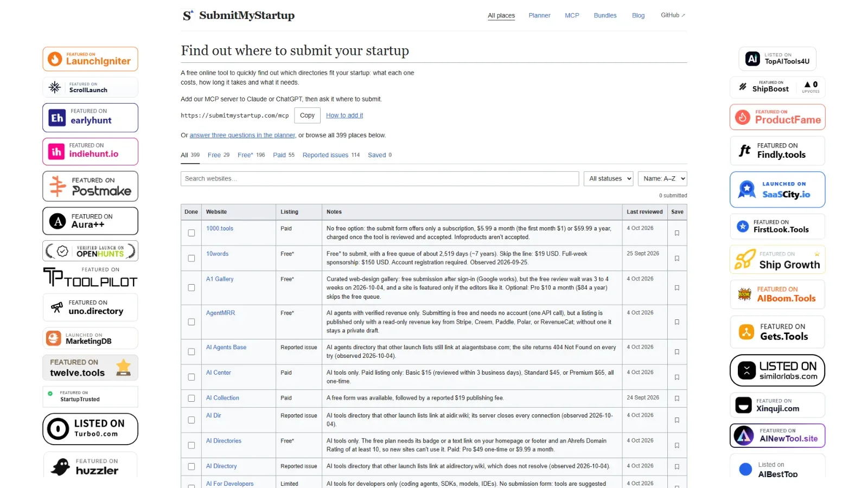Open the ProductFame featured badge
This screenshot has height=488, width=868.
[777, 117]
